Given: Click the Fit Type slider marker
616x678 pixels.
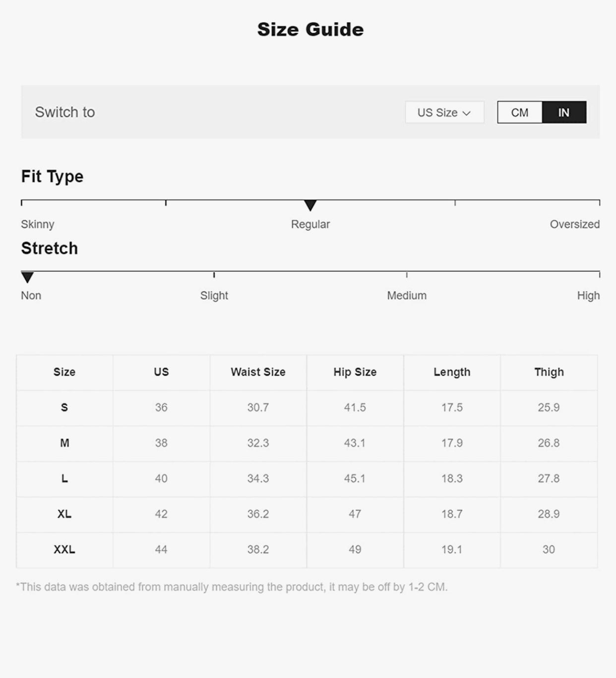Looking at the screenshot, I should click(310, 205).
